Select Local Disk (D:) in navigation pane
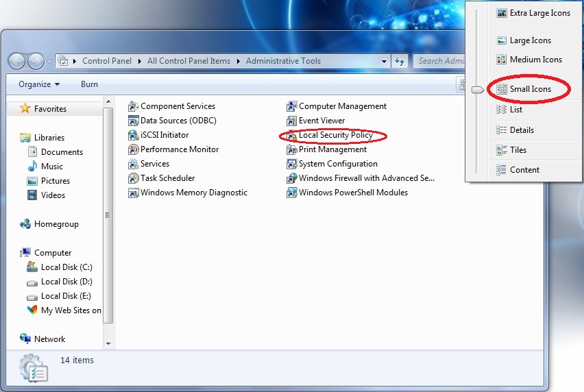The height and width of the screenshot is (392, 584). pos(60,282)
